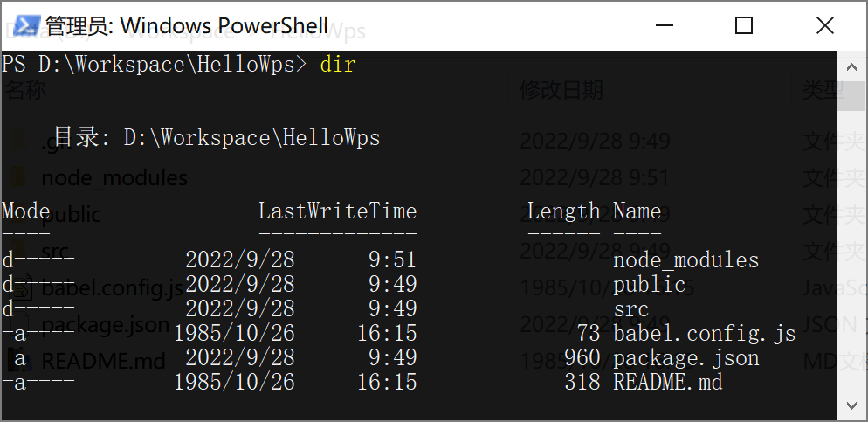Click the 'LastWriteTime' column header

point(338,211)
